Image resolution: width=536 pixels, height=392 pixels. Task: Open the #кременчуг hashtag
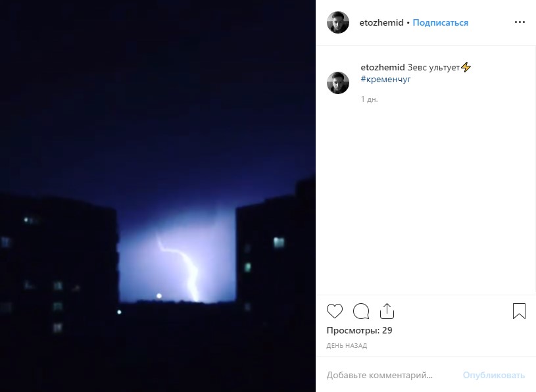point(385,80)
